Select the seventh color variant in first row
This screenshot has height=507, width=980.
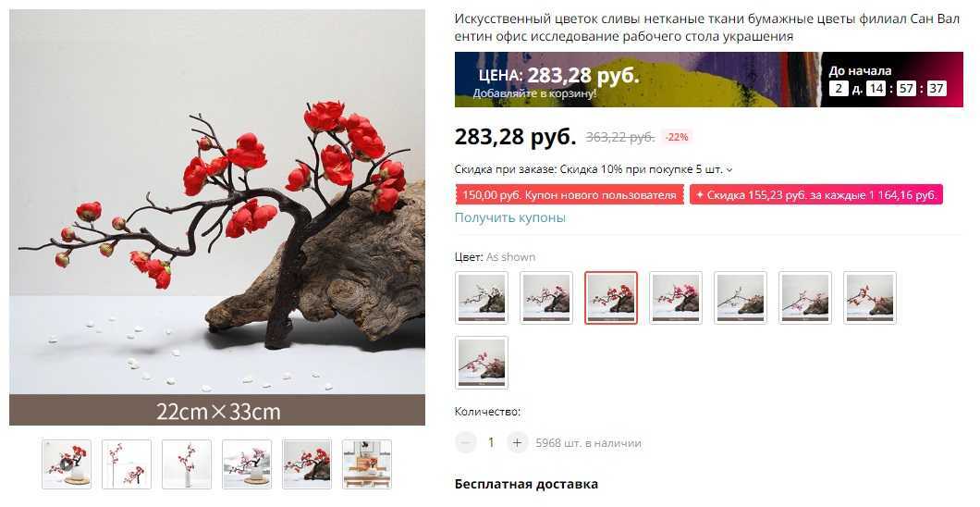point(870,298)
